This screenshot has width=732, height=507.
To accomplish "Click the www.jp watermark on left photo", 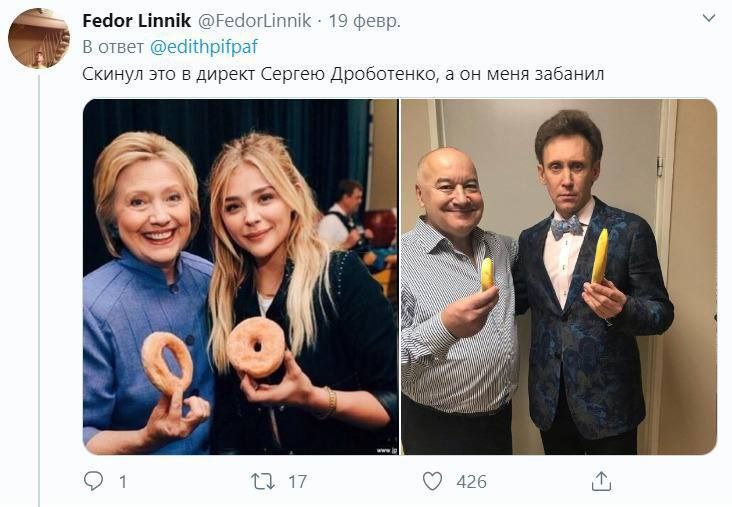I will click(384, 449).
